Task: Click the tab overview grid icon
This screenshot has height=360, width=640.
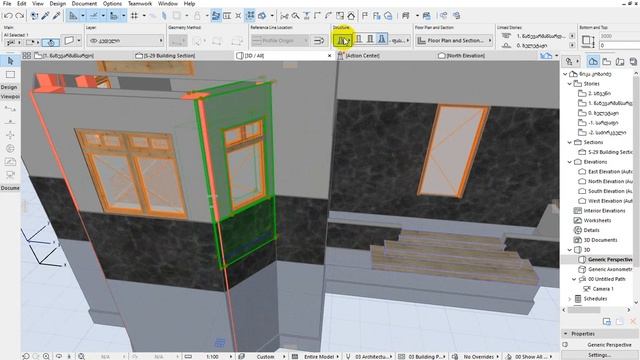Action: click(27, 56)
